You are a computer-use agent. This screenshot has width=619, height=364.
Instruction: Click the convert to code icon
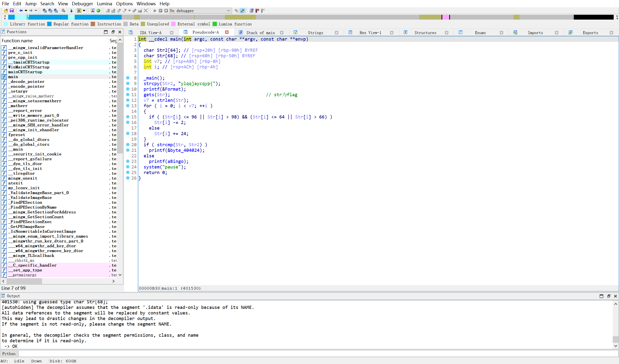coord(108,11)
